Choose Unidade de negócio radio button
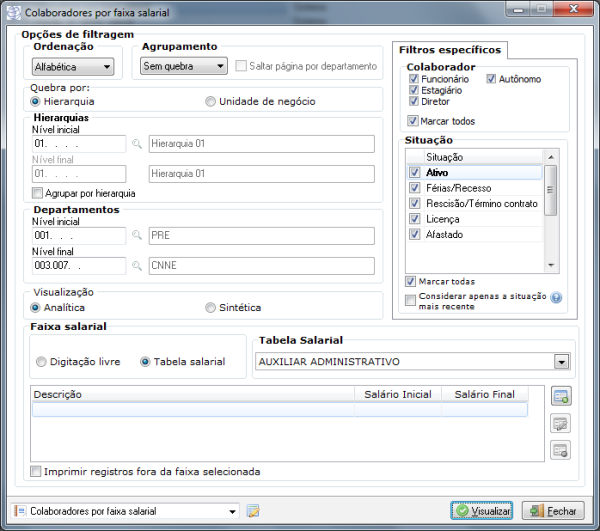Viewport: 600px width, 531px height. point(210,101)
